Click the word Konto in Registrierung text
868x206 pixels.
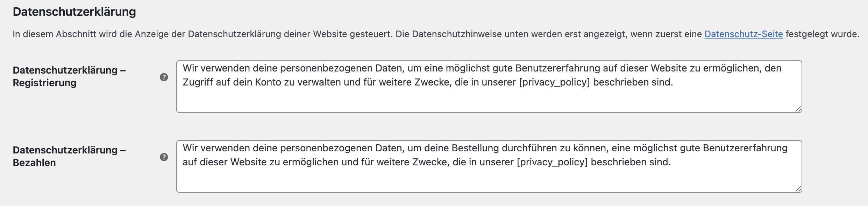268,82
